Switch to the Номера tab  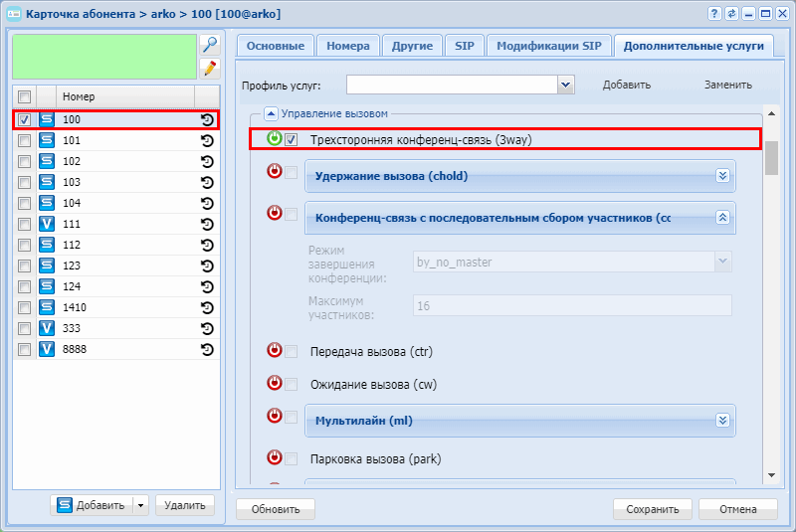[347, 46]
